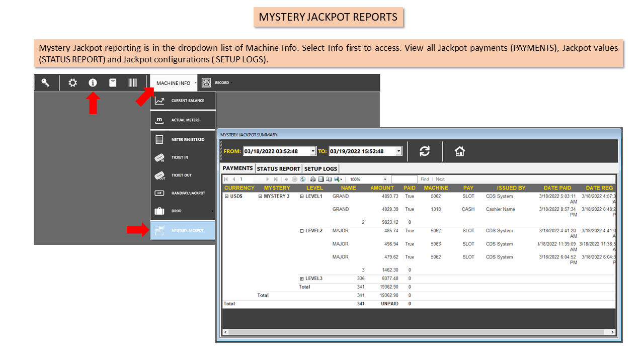Click the home icon in summary window
The height and width of the screenshot is (362, 644).
click(459, 151)
